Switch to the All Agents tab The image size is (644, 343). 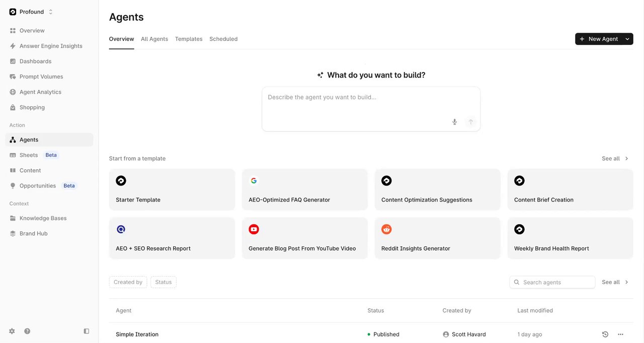154,39
